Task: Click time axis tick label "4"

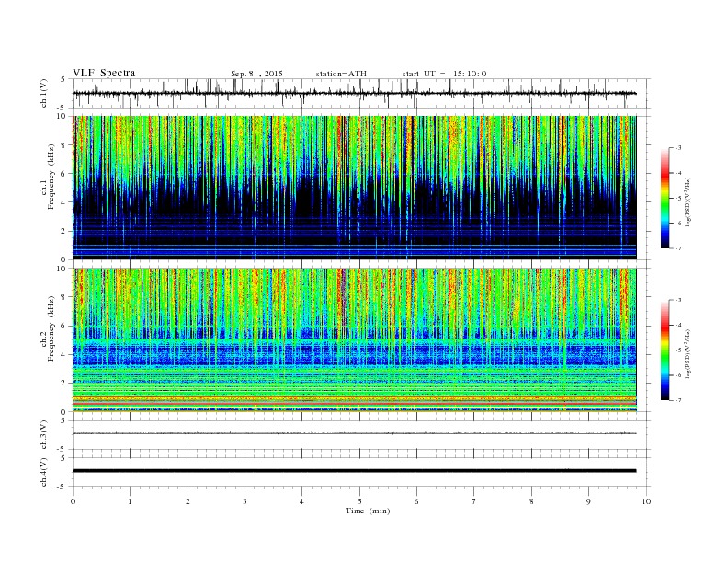Action: pos(302,501)
